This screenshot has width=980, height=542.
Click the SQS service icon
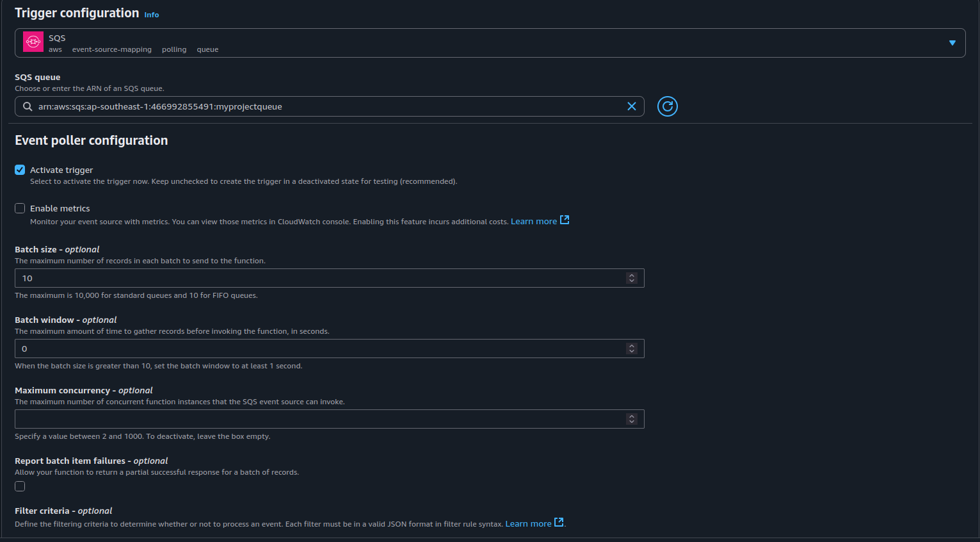33,42
